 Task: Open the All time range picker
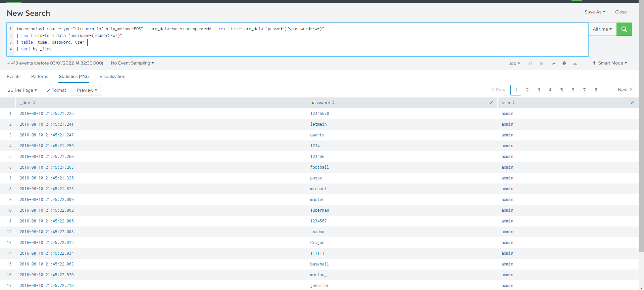(x=602, y=29)
